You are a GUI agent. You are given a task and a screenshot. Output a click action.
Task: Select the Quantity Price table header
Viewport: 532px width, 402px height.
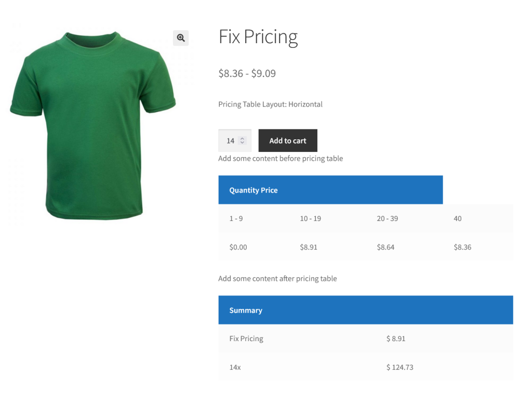[x=254, y=190]
